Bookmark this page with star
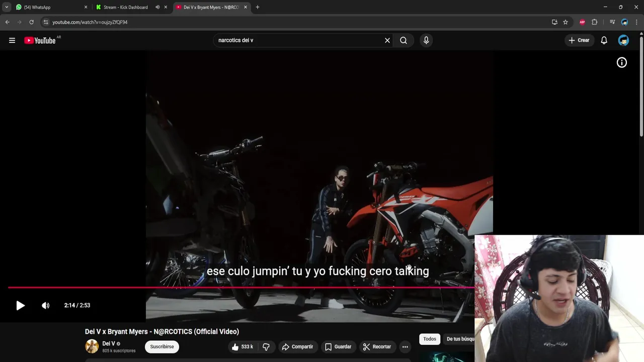 tap(566, 22)
